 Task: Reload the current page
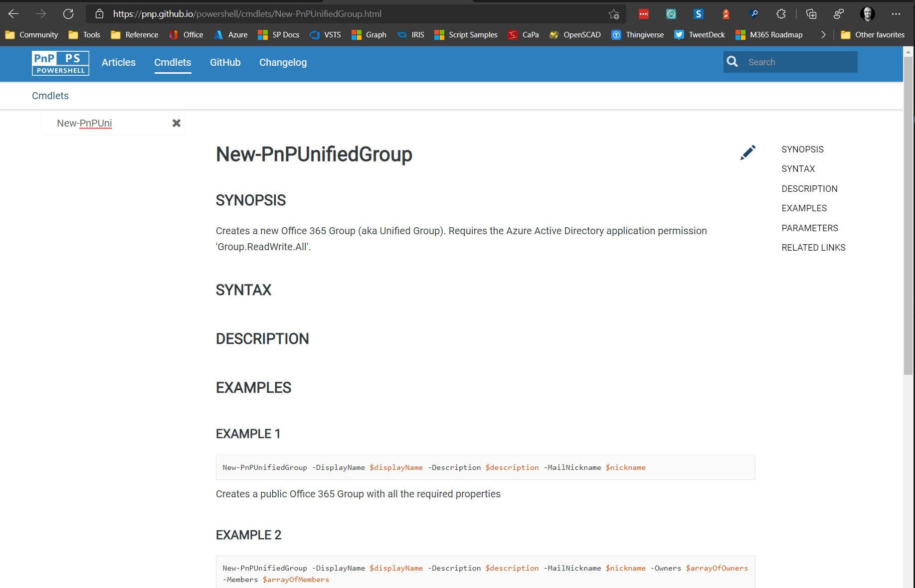pyautogui.click(x=69, y=13)
